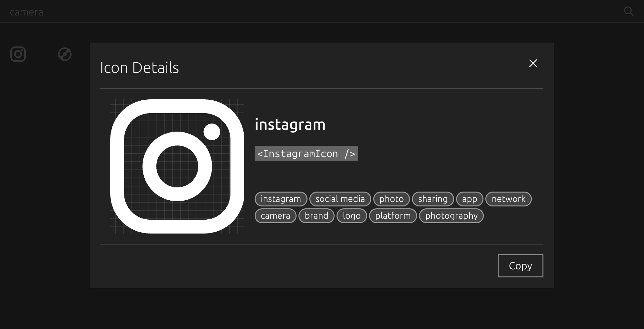Screen dimensions: 644x329
Task: Select the compact disc icon in results
Action: click(x=65, y=54)
